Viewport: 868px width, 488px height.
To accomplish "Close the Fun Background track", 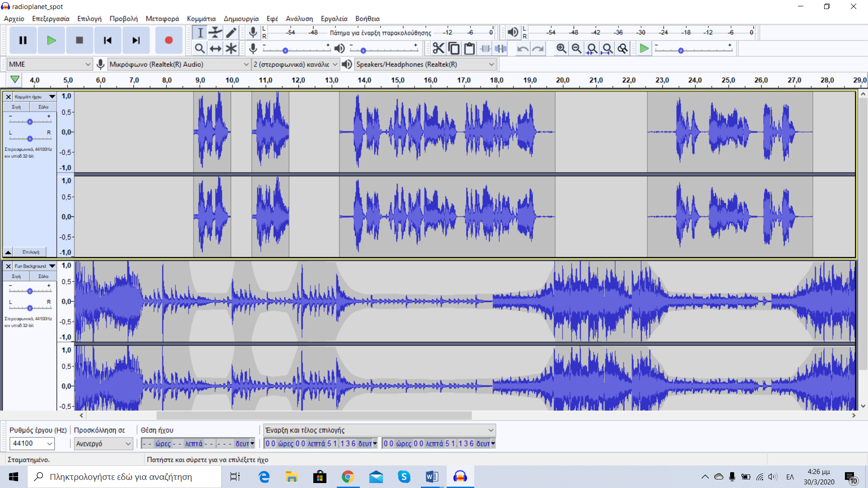I will coord(8,266).
